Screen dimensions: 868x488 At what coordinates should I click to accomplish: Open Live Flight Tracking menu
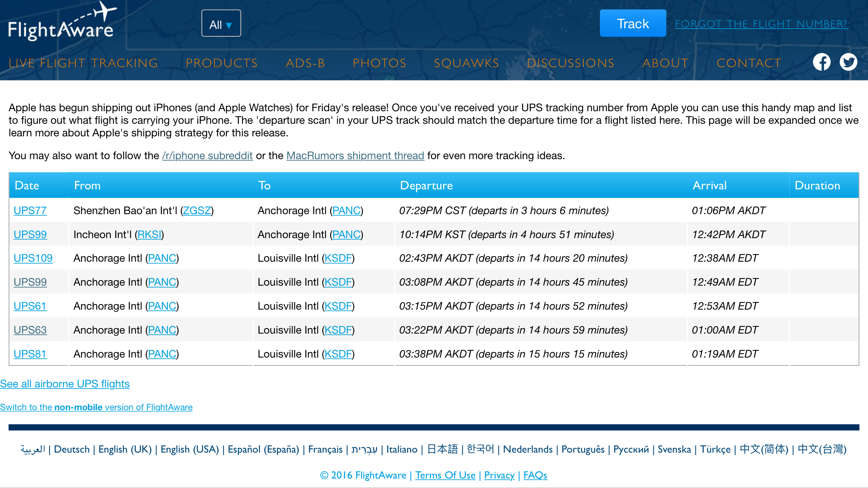click(83, 63)
